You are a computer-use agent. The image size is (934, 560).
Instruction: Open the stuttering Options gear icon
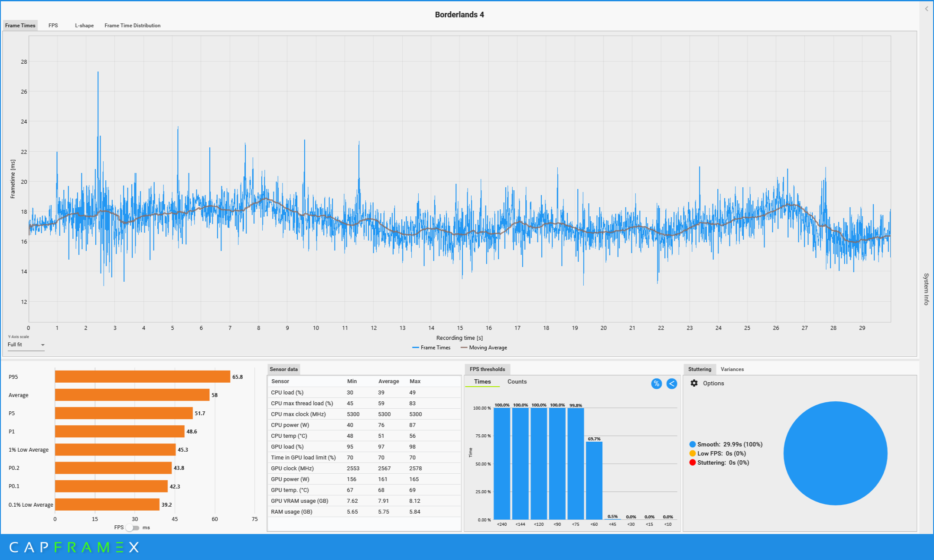point(694,383)
